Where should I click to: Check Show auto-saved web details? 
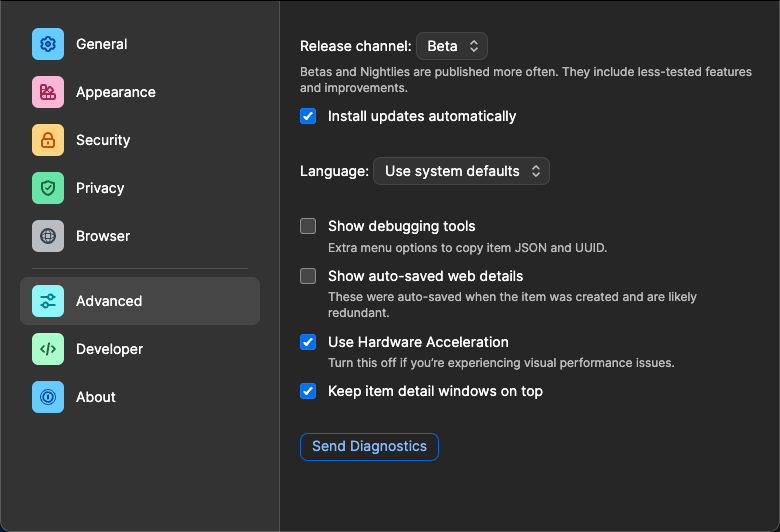tap(308, 276)
